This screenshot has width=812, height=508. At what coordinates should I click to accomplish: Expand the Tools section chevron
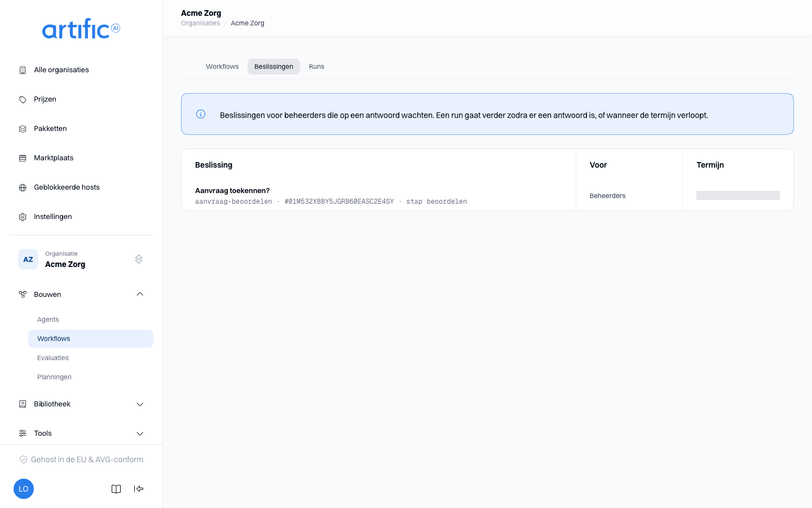[x=140, y=433]
